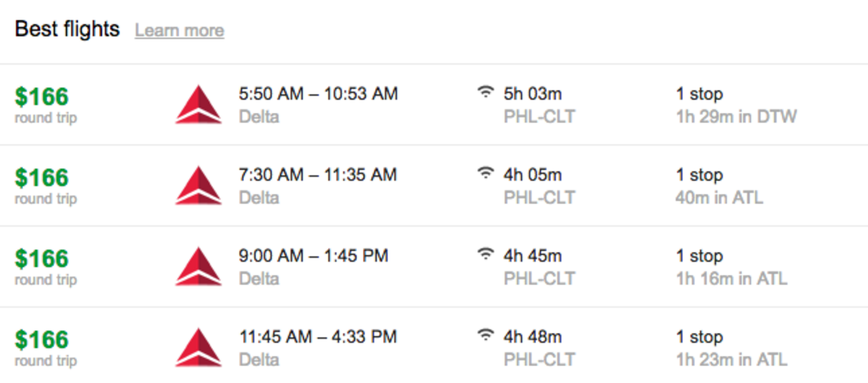Click the Delta logo on 5:50 AM flight
This screenshot has width=868, height=383.
[198, 104]
